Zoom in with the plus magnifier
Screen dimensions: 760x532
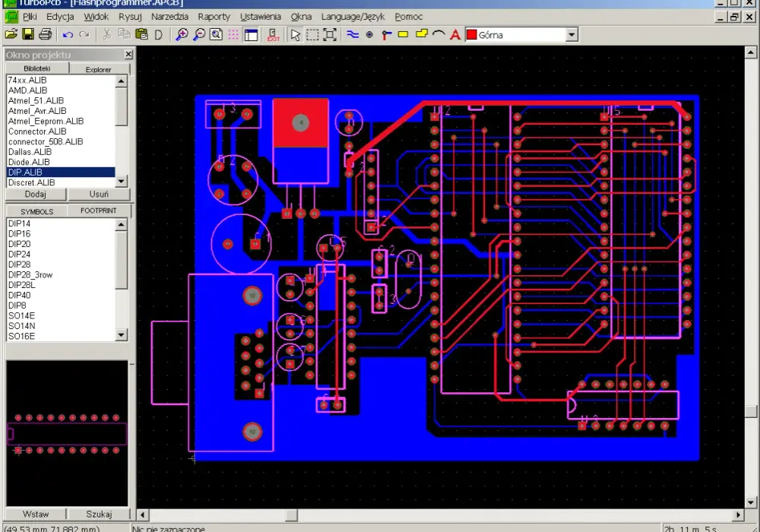pyautogui.click(x=182, y=34)
